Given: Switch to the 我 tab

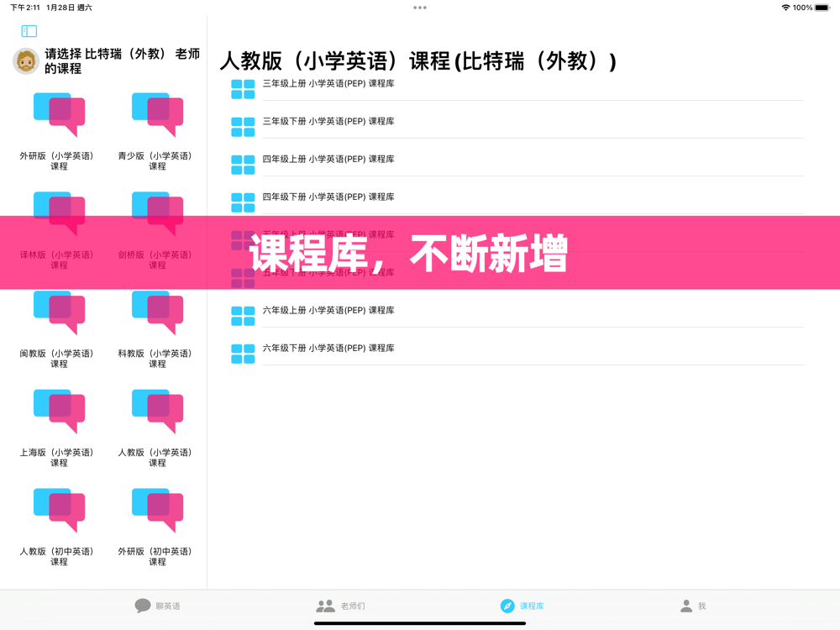Looking at the screenshot, I should (x=693, y=606).
